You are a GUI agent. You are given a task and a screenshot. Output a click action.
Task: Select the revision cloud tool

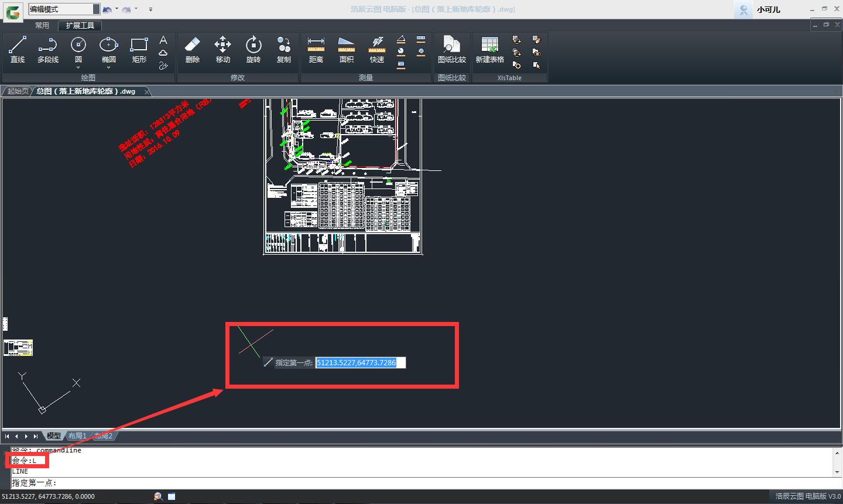coord(163,53)
